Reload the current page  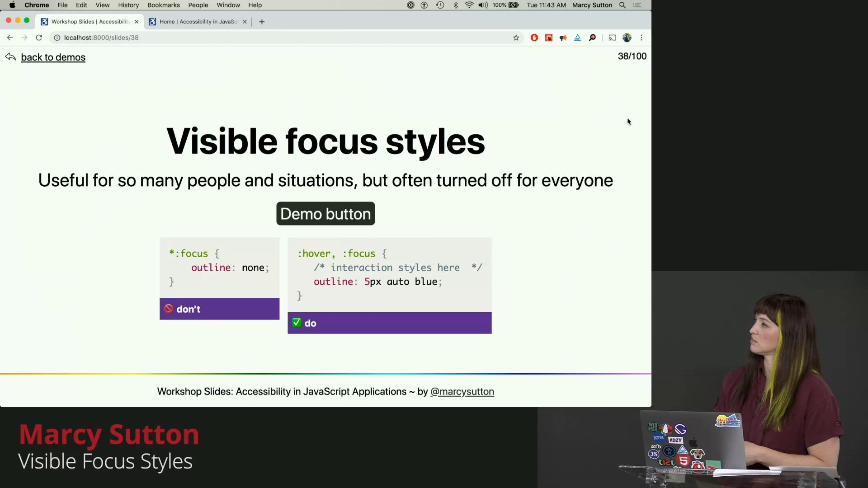point(39,38)
